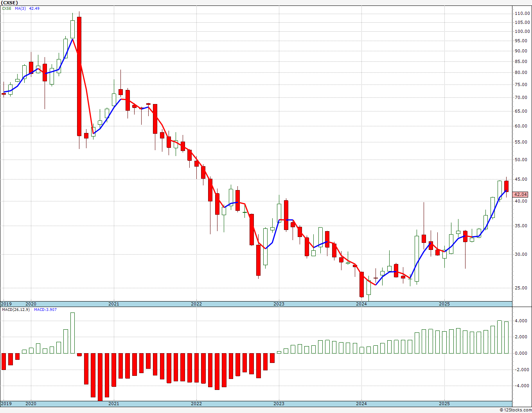This screenshot has width=532, height=413.
Task: Click the MACD(26,12,9) indicator label
Action: pyautogui.click(x=15, y=310)
